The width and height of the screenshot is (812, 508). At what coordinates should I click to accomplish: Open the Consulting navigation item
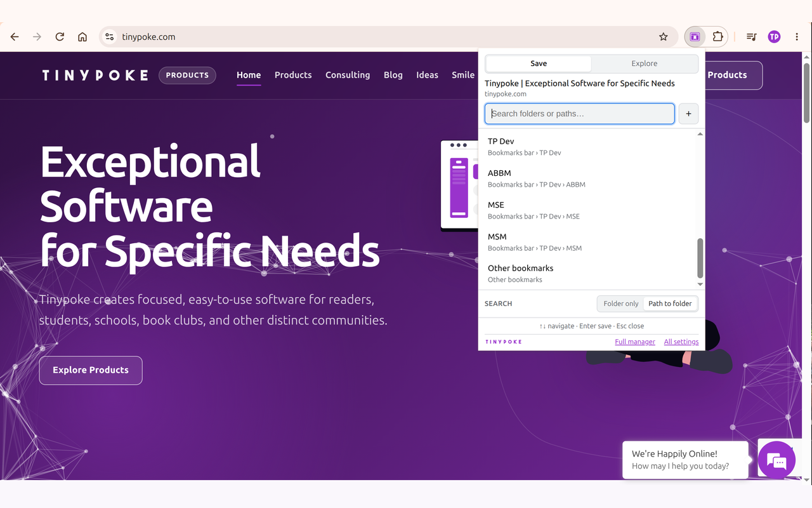[348, 75]
